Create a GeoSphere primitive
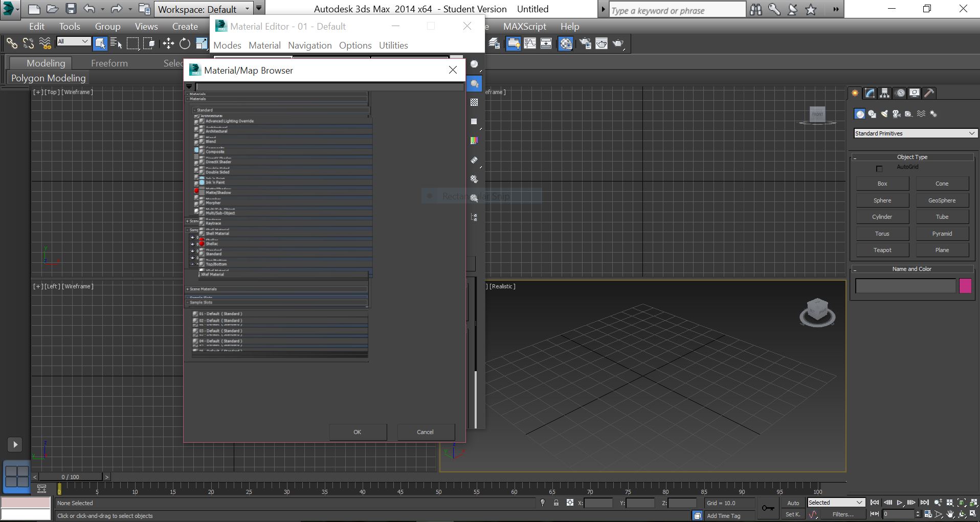 click(x=942, y=200)
